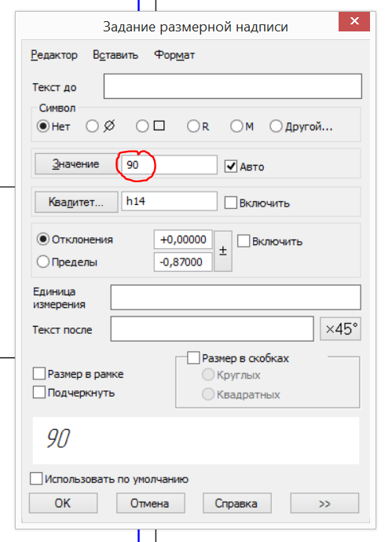Image resolution: width=392 pixels, height=542 pixels.
Task: Enable the deviations Включить checkbox
Action: point(244,241)
